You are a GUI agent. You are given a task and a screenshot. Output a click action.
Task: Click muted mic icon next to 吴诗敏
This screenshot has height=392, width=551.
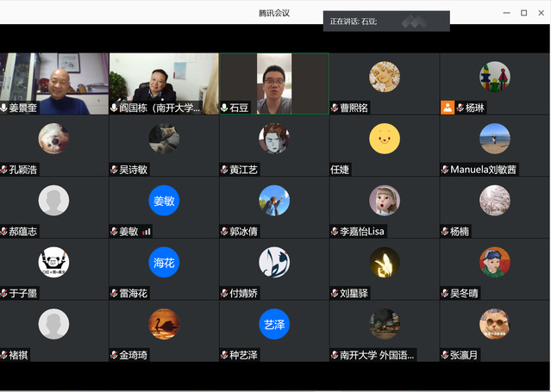click(115, 170)
